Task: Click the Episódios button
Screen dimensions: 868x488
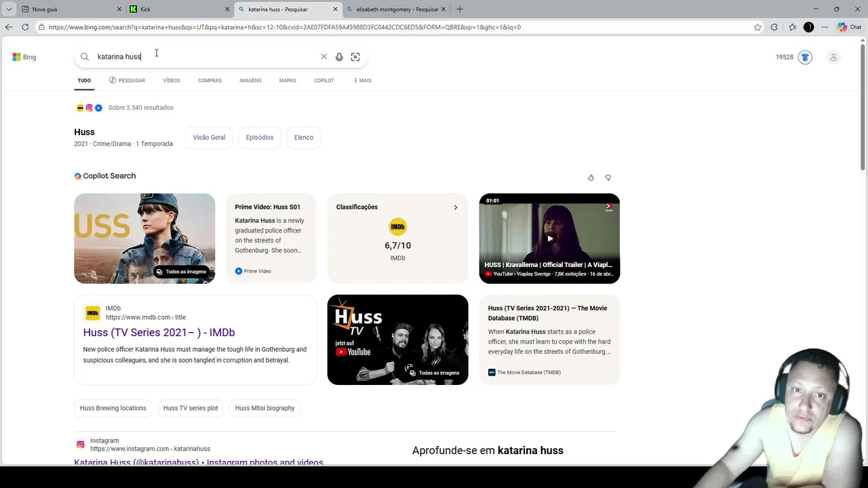Action: (260, 138)
